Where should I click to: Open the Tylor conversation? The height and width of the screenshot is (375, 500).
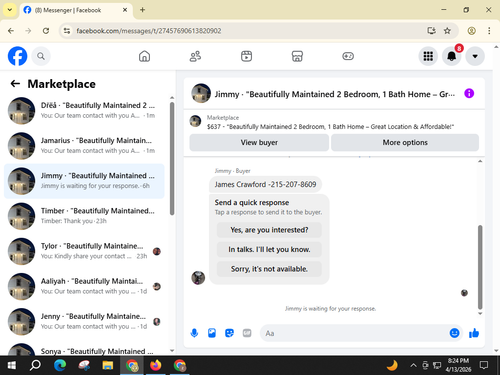(x=84, y=251)
